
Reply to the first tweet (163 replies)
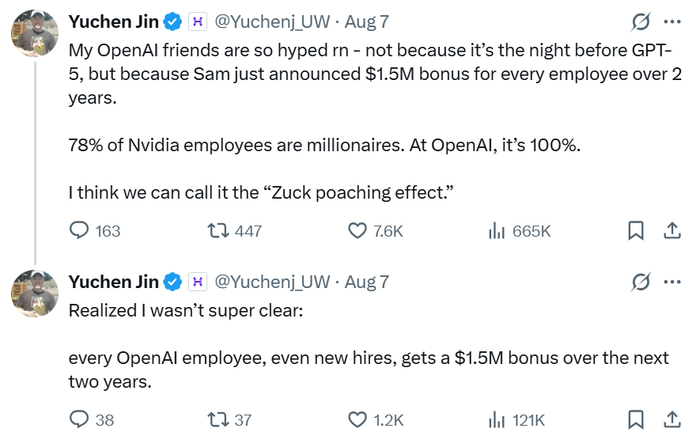pos(80,231)
